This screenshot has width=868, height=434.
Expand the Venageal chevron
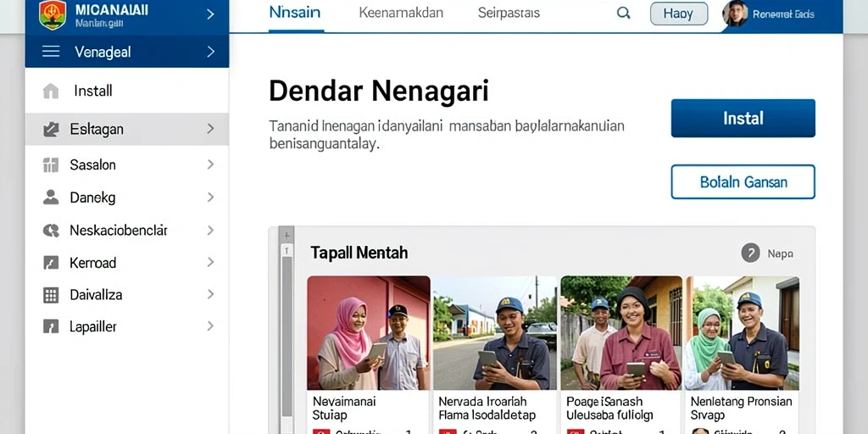[x=210, y=52]
